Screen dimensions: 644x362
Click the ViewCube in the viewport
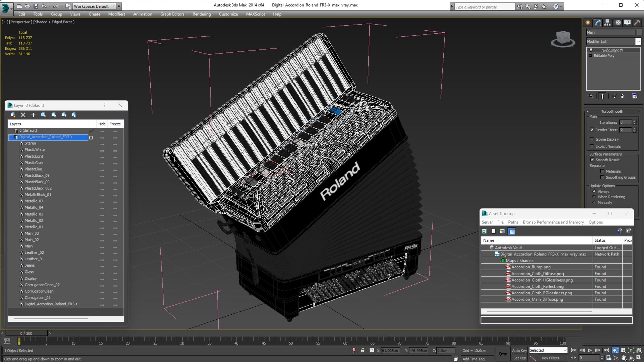pyautogui.click(x=563, y=39)
